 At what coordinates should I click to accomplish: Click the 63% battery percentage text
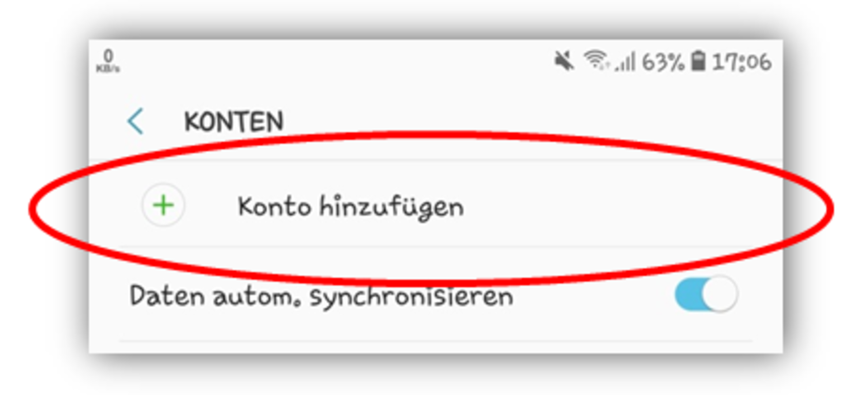[x=663, y=62]
